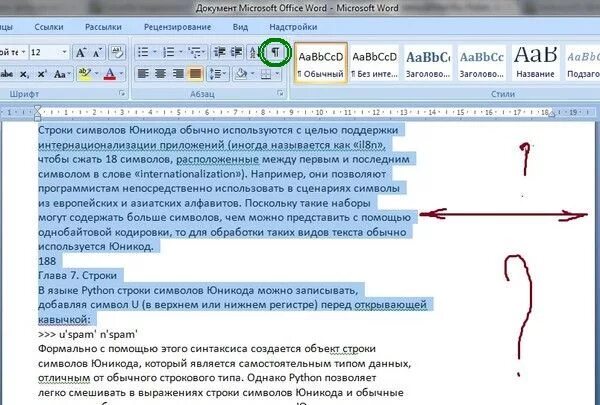Click the line starting "отличным от обычного"
The width and height of the screenshot is (600, 405).
tap(207, 378)
